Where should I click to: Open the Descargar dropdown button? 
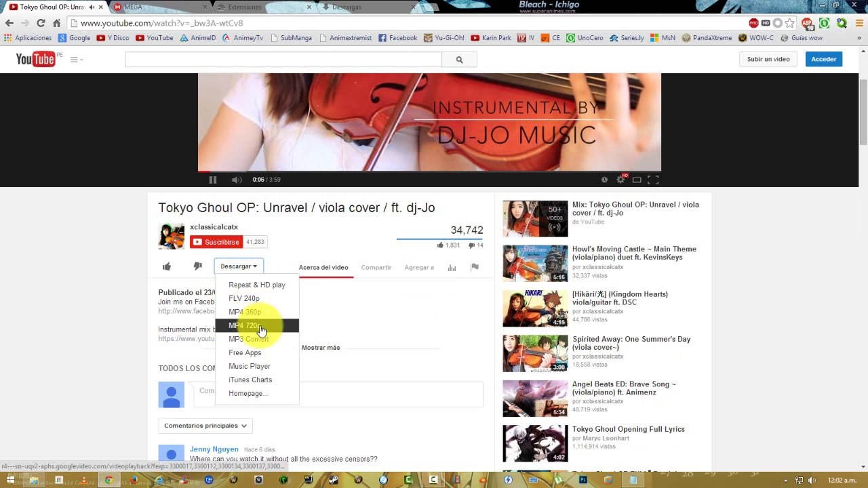pos(239,266)
